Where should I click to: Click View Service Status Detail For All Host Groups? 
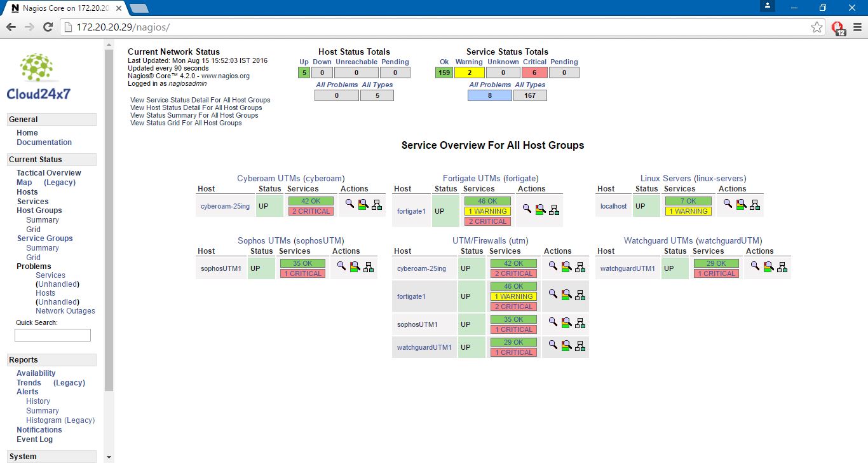pyautogui.click(x=200, y=100)
